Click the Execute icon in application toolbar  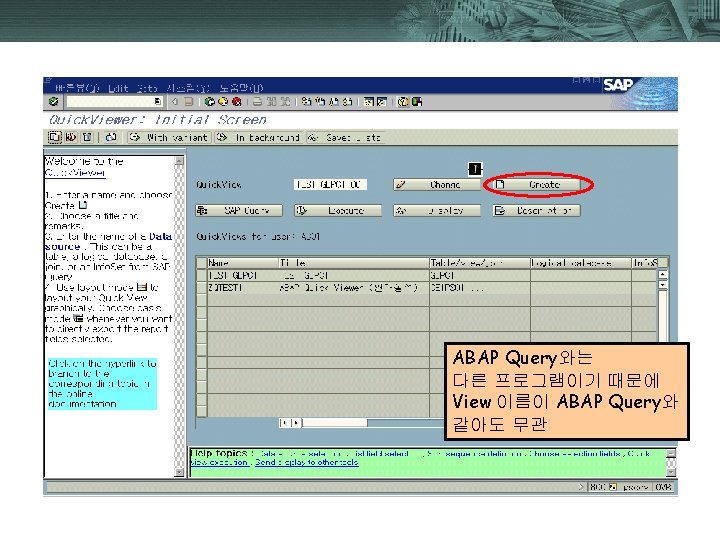tap(71, 137)
